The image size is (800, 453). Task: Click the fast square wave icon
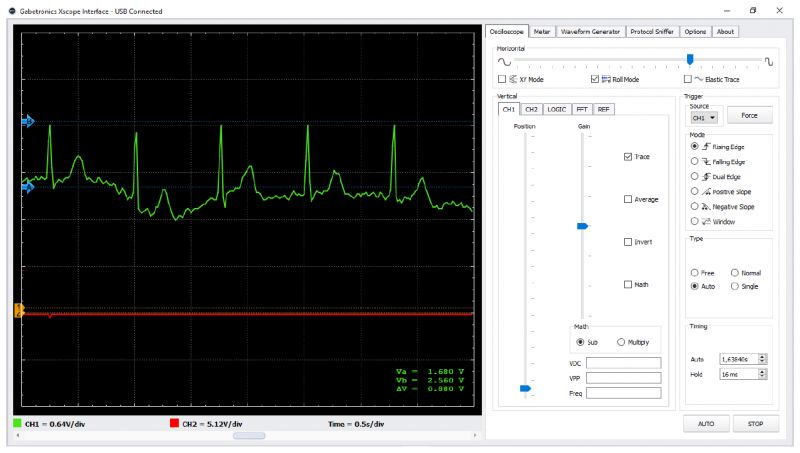pyautogui.click(x=769, y=62)
